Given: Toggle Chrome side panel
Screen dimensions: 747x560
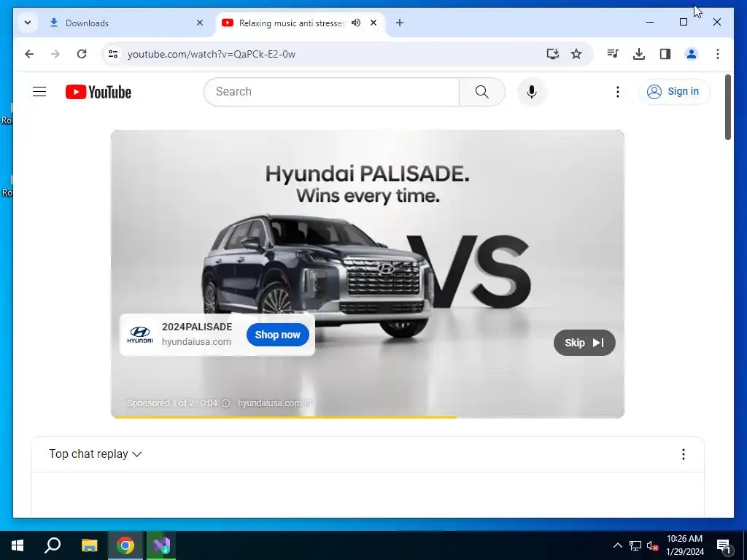Looking at the screenshot, I should pyautogui.click(x=665, y=54).
